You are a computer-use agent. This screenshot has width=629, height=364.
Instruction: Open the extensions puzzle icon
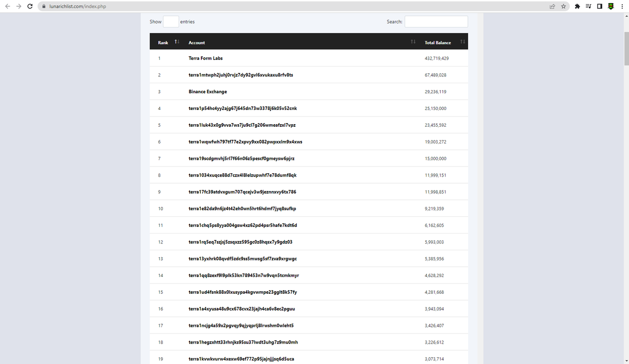click(577, 6)
